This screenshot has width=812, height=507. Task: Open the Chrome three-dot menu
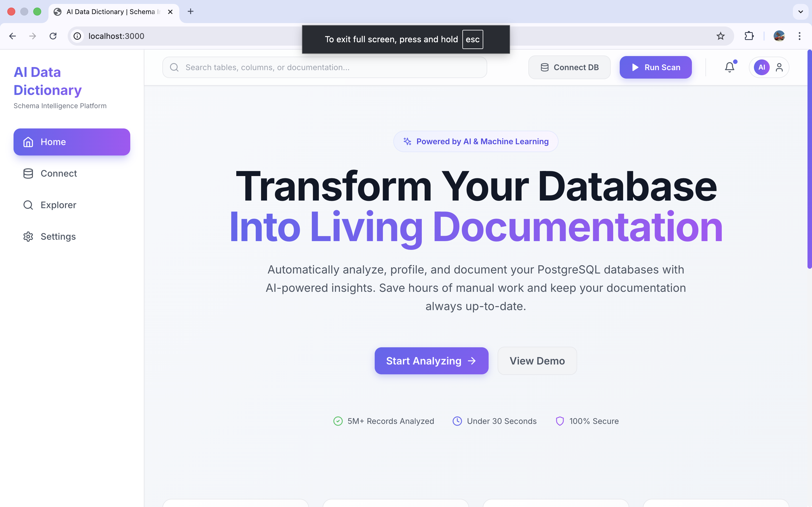(x=800, y=36)
